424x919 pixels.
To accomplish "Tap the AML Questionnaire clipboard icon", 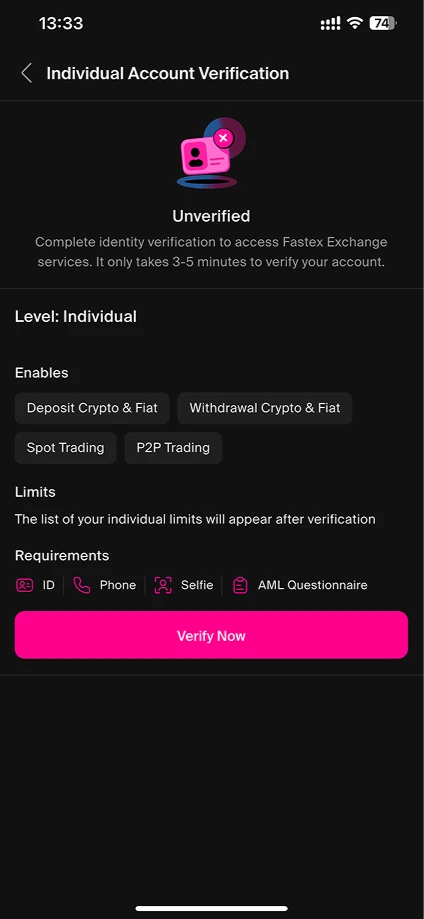I will (240, 585).
